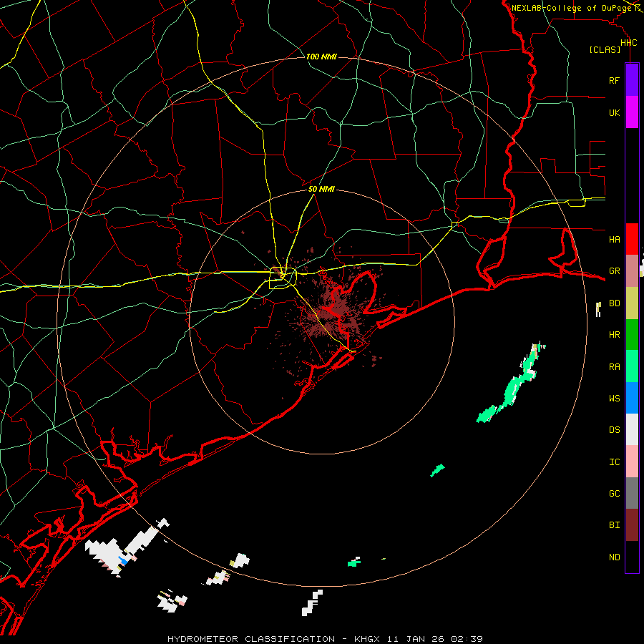Screen dimensions: 644x644
Task: Click the UK legend label
Action: pyautogui.click(x=614, y=112)
